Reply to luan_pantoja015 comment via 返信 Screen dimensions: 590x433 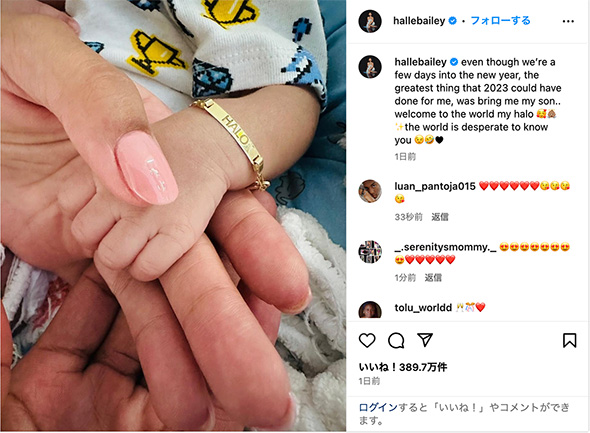(439, 217)
